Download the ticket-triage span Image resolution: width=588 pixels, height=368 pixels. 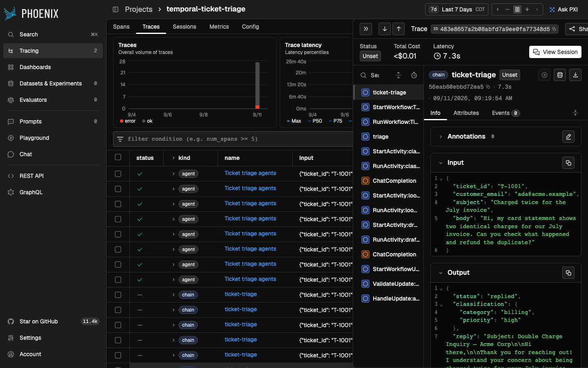[575, 75]
